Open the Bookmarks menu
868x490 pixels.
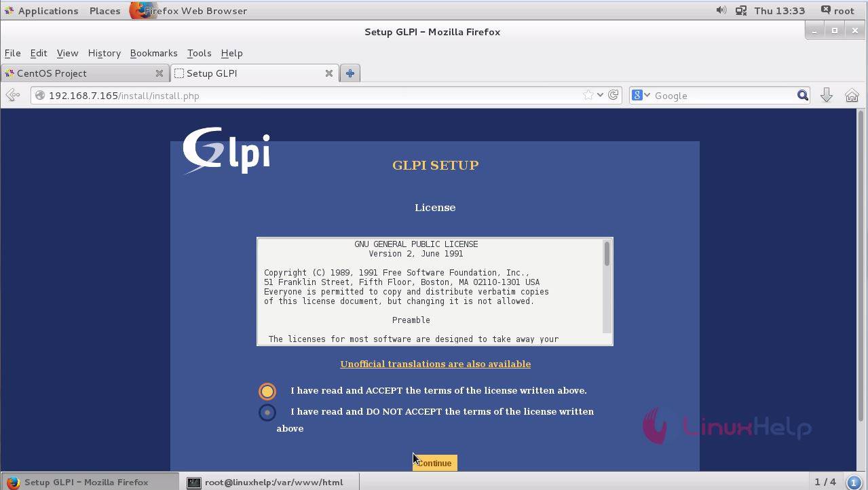click(154, 53)
